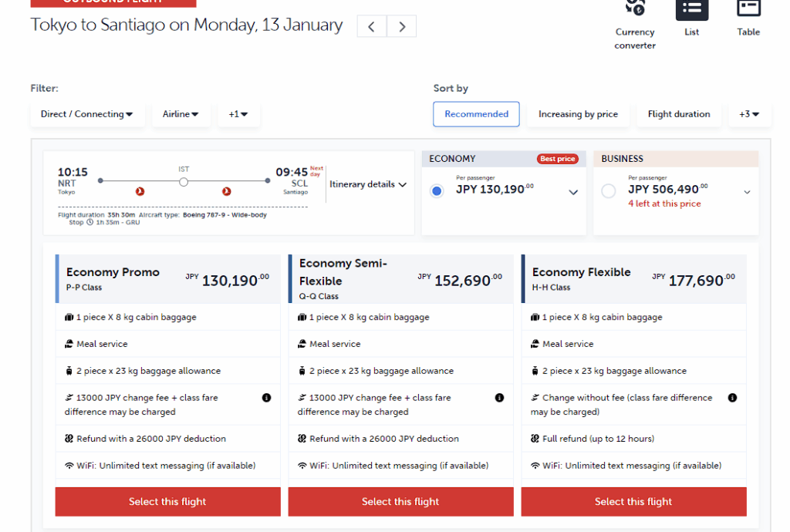Image resolution: width=790 pixels, height=532 pixels.
Task: Sort by Increasing by price
Action: click(x=578, y=114)
